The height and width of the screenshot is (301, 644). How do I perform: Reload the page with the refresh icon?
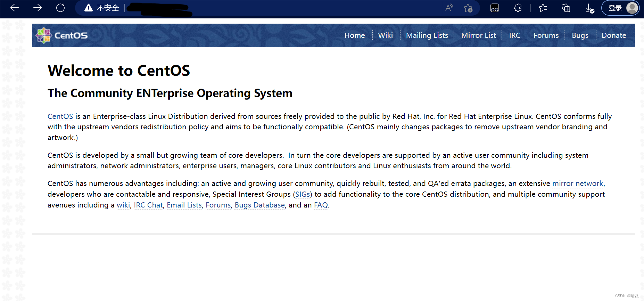pos(60,8)
